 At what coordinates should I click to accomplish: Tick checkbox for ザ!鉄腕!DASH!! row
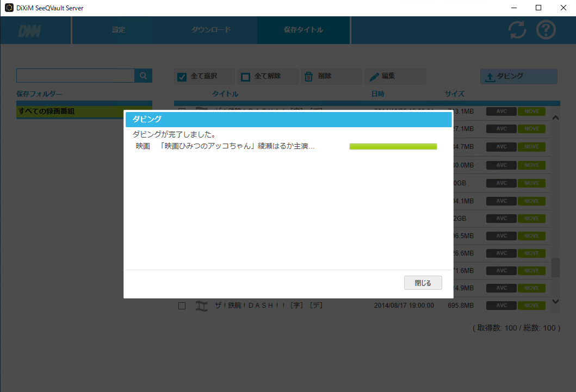coord(182,306)
